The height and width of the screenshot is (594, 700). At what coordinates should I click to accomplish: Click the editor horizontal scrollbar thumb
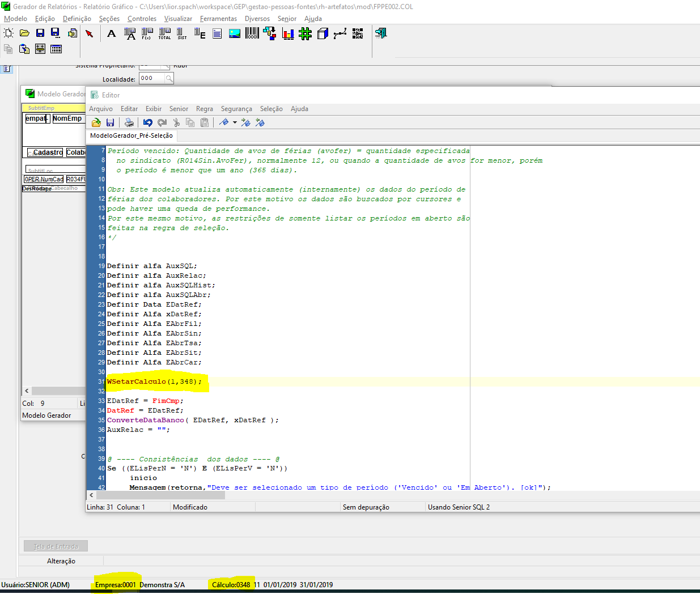click(x=160, y=495)
